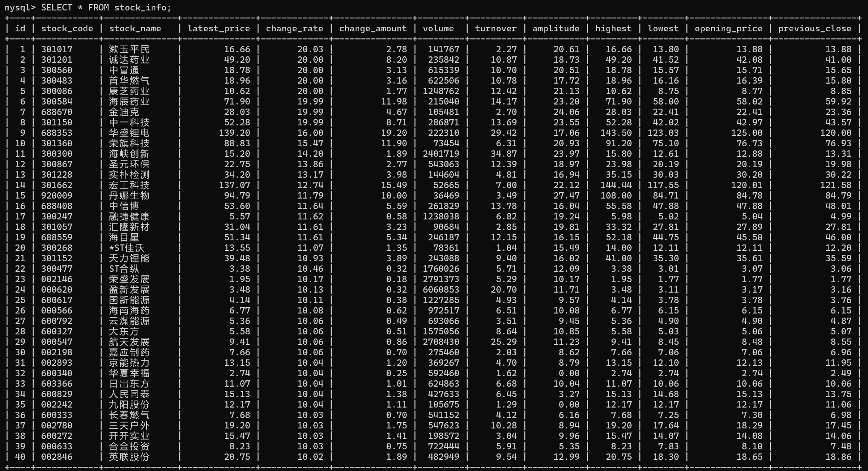Click the opening_price column header
This screenshot has width=868, height=471.
click(728, 29)
